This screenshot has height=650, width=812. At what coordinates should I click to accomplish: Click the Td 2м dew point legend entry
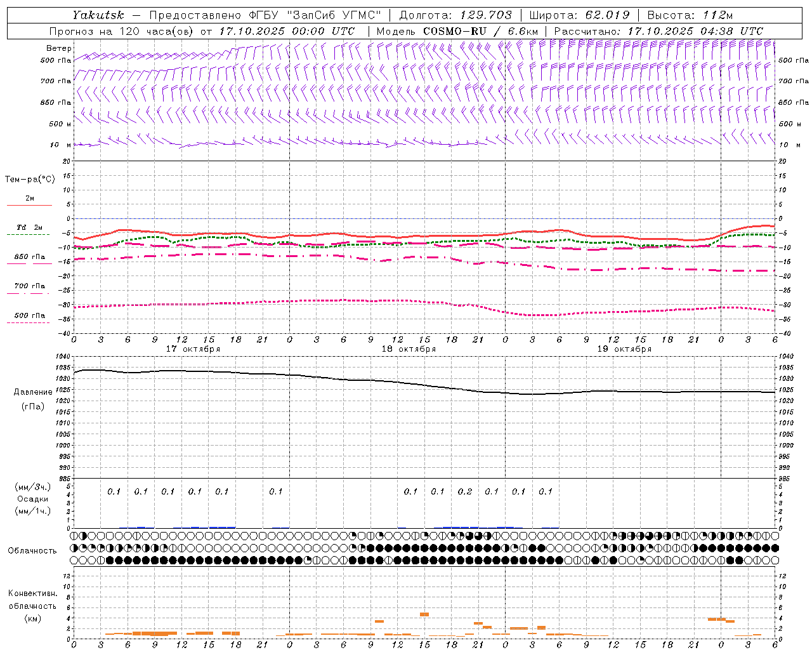(30, 227)
